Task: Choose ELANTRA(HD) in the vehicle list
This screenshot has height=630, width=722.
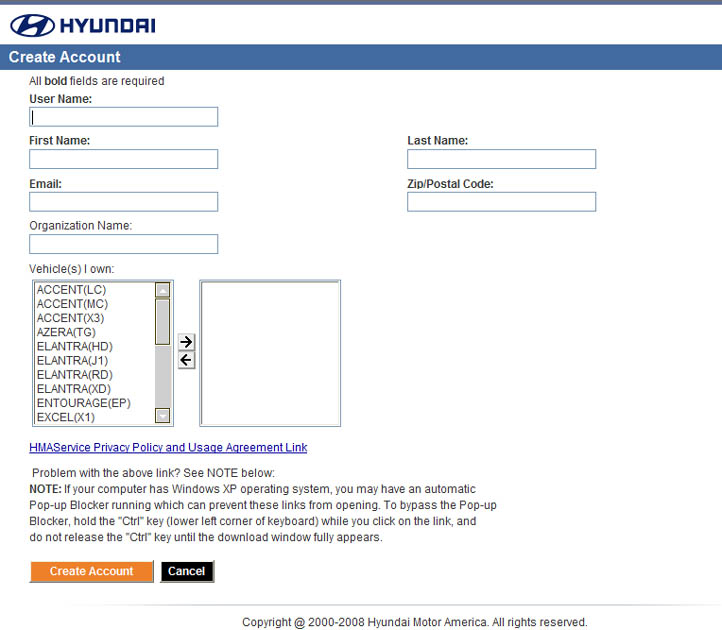Action: 74,346
